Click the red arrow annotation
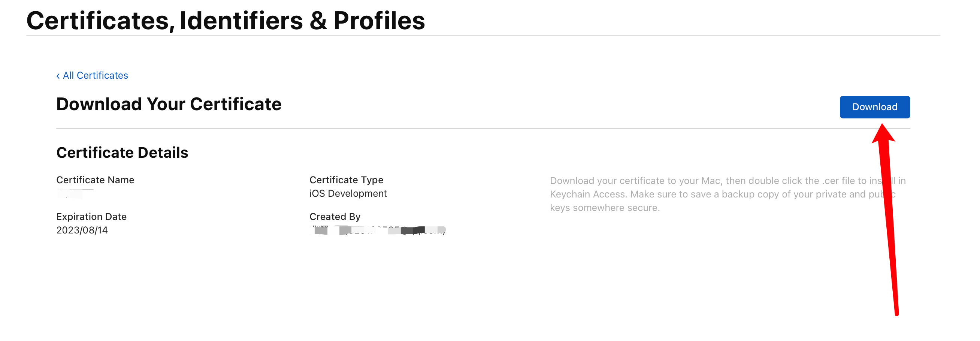Viewport: 980px width, 341px height. pyautogui.click(x=889, y=221)
